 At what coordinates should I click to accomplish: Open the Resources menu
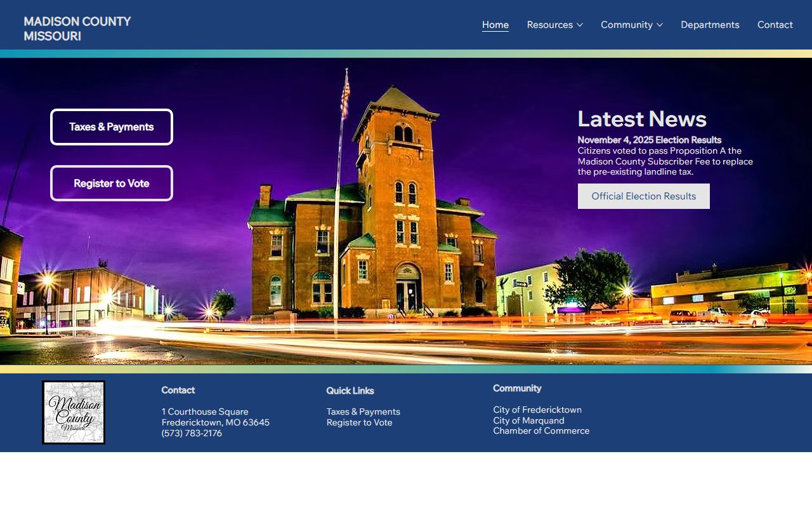[550, 25]
